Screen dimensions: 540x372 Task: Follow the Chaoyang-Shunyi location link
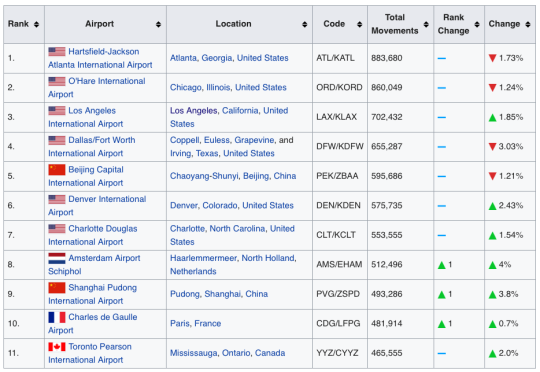coord(204,176)
